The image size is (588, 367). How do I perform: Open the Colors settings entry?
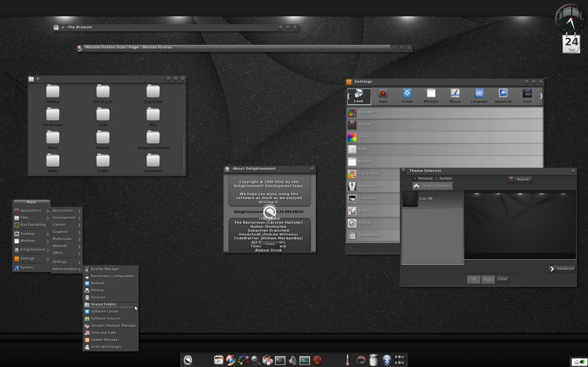click(445, 137)
